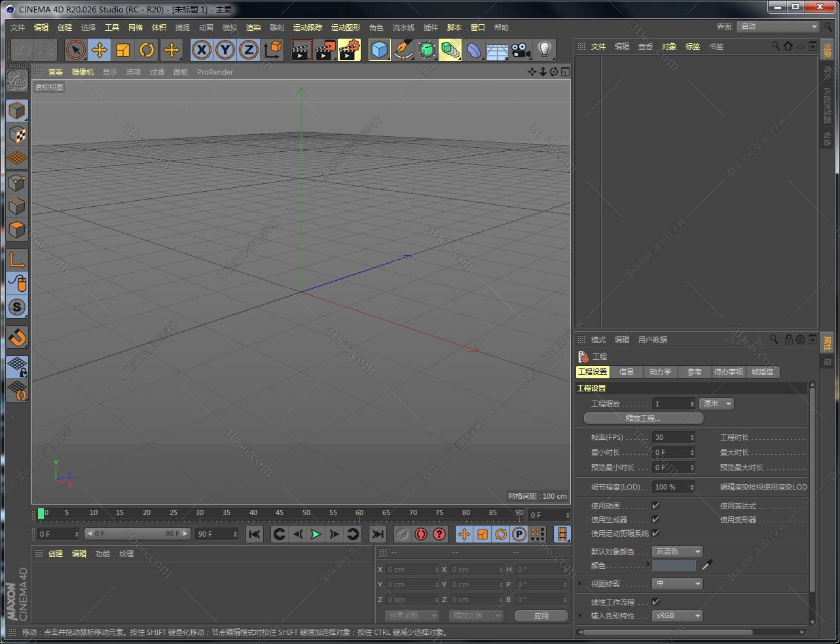Click the Render to Picture Viewer icon
The height and width of the screenshot is (644, 840).
325,50
